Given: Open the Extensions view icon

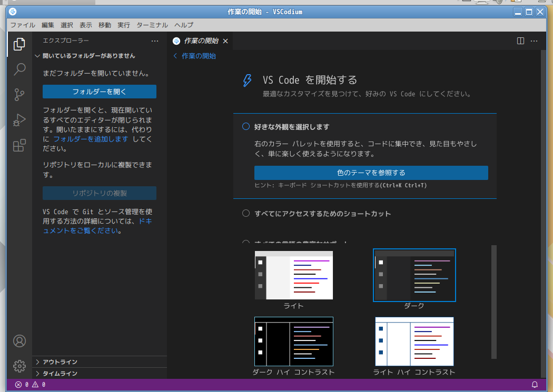Looking at the screenshot, I should [x=19, y=145].
